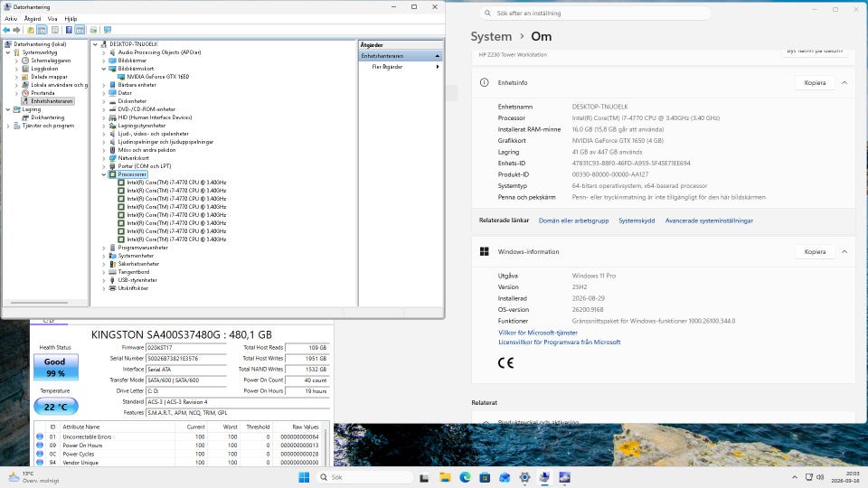Toggle the action pane toolbar icon

click(80, 30)
